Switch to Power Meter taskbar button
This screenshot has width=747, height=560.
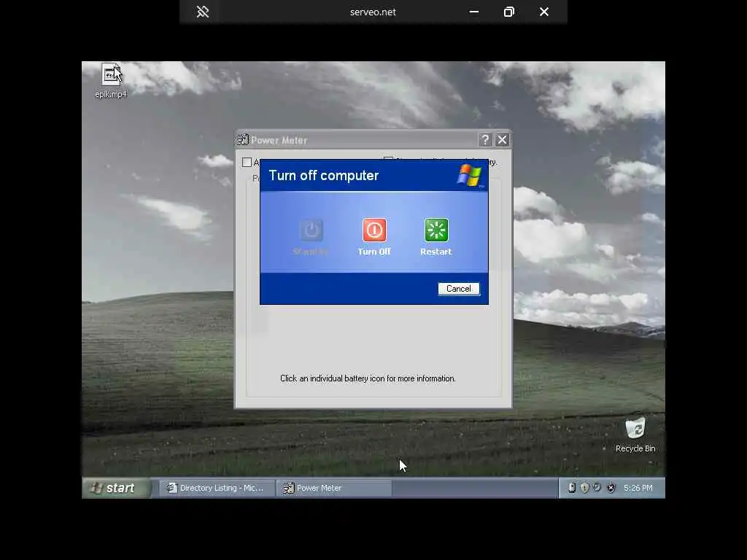click(x=334, y=488)
